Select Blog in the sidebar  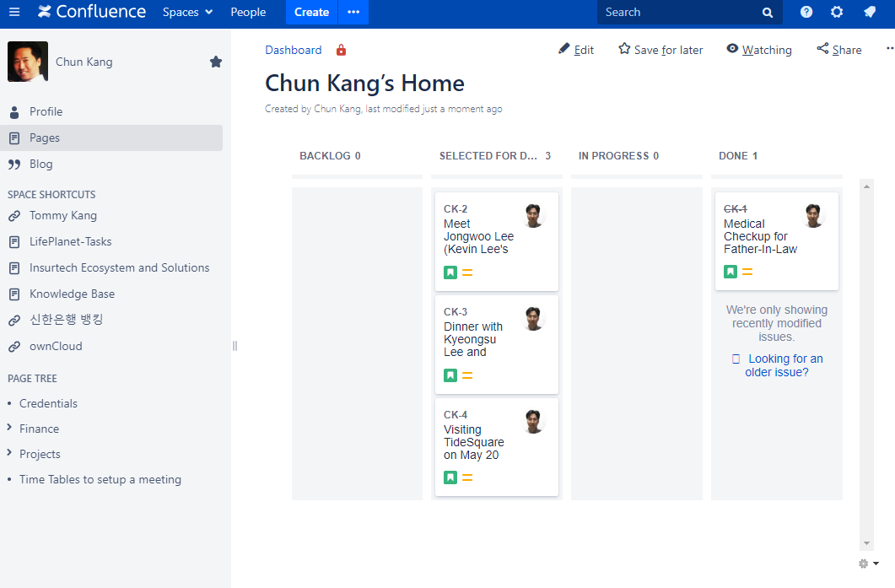(40, 164)
